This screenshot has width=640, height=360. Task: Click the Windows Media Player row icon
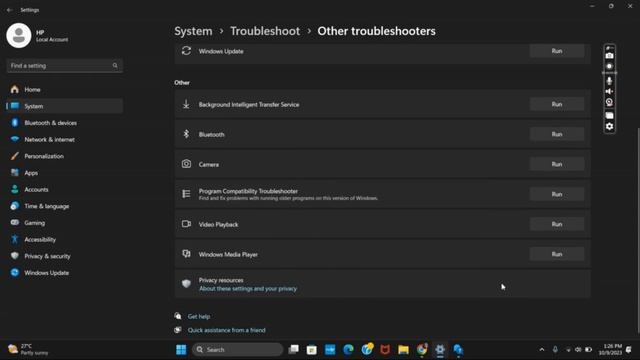coord(186,254)
